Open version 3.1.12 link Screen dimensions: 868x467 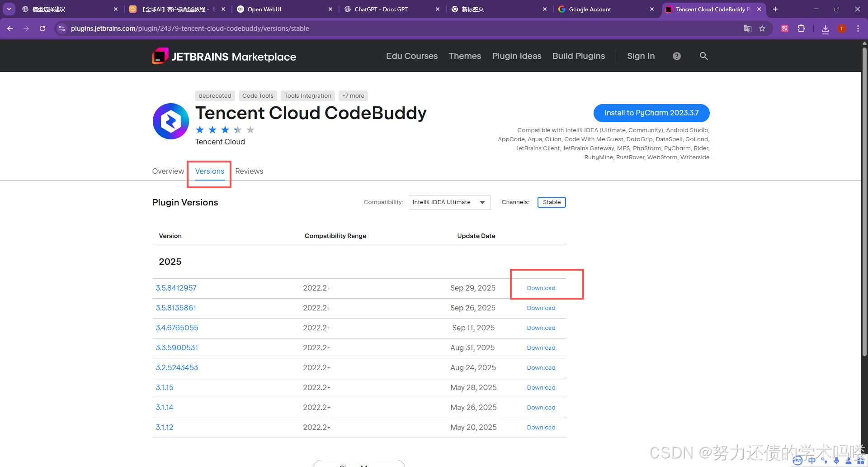click(165, 428)
